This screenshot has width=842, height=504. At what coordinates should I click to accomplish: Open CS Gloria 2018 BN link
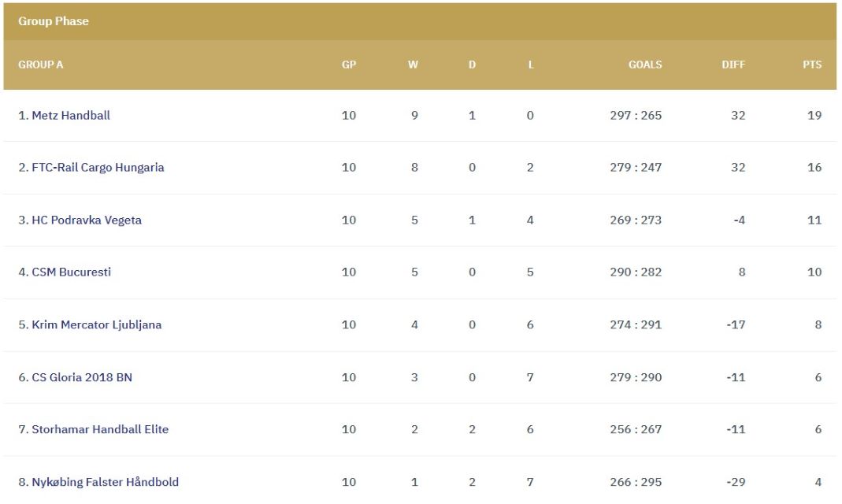click(x=81, y=378)
